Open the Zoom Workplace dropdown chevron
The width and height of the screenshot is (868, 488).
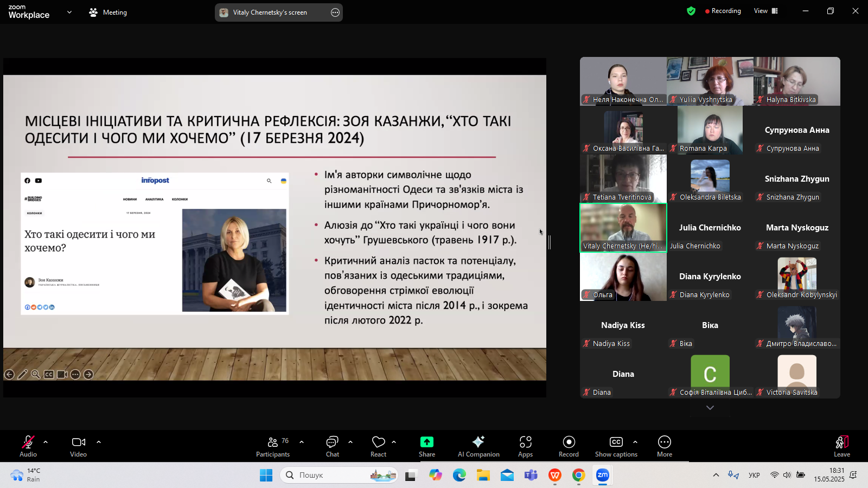click(x=69, y=12)
